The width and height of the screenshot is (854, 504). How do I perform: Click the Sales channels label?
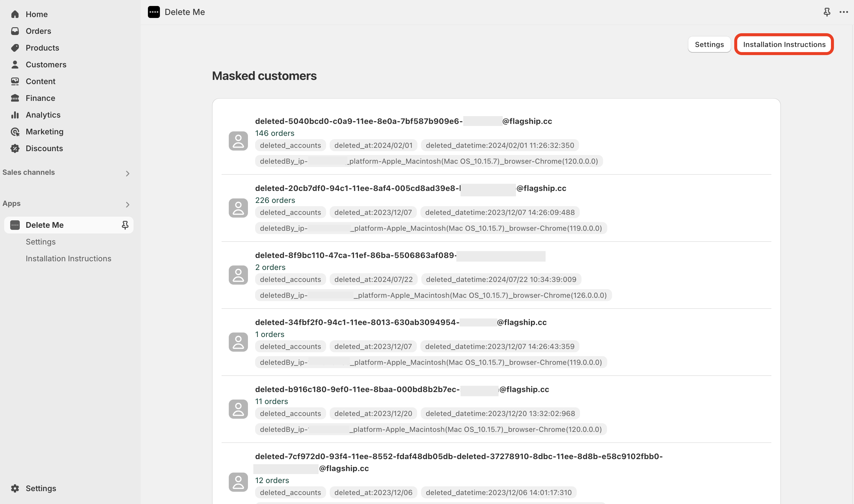click(x=28, y=172)
